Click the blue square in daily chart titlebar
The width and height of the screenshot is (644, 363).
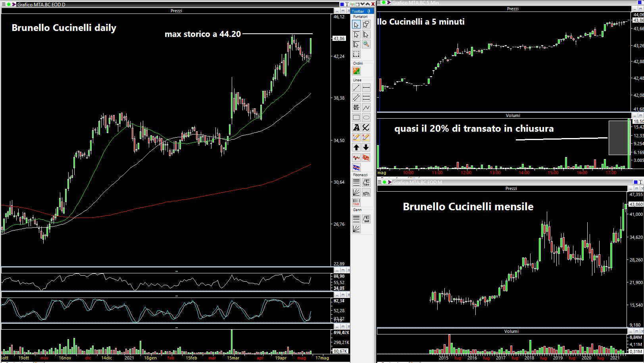(x=342, y=4)
